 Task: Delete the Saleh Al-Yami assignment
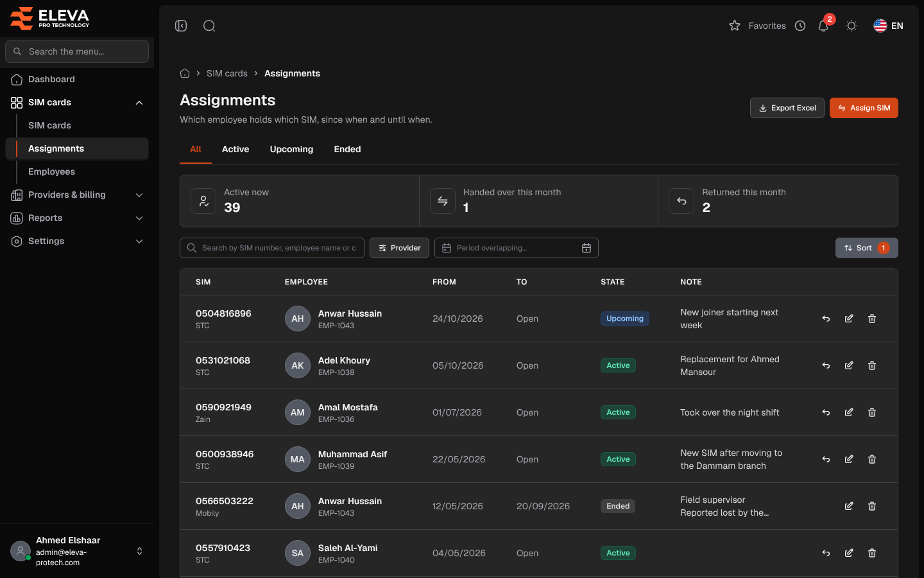pos(872,553)
